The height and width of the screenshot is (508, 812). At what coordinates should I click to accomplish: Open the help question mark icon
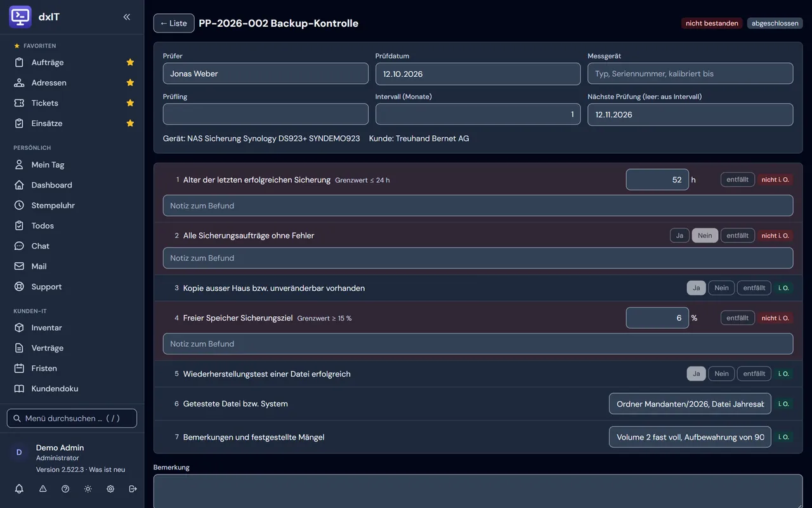point(65,489)
